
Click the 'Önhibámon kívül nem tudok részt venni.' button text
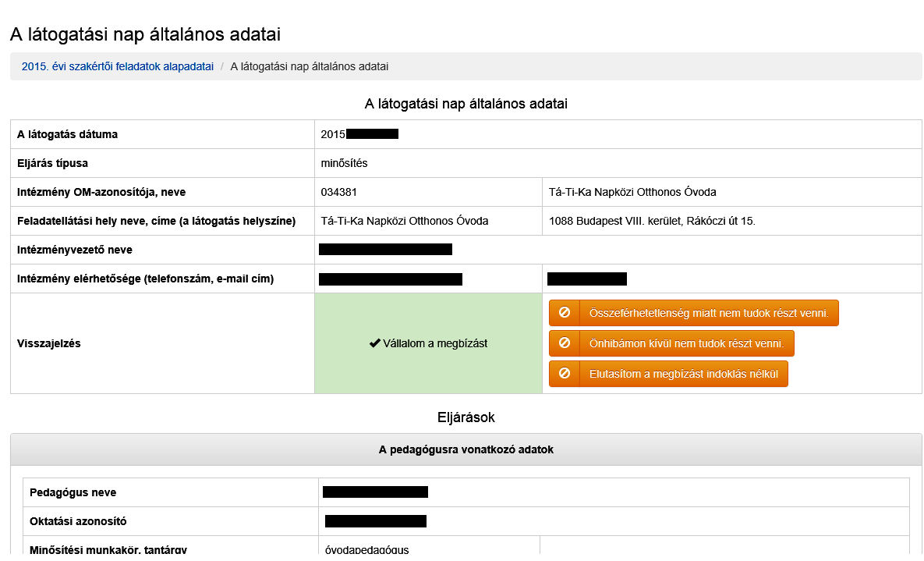click(686, 343)
